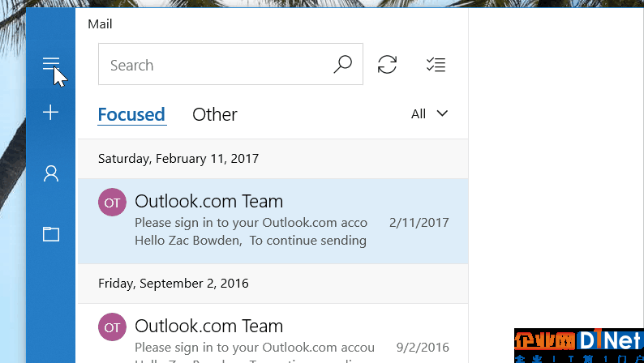The height and width of the screenshot is (363, 644).
Task: Open the folders icon in sidebar
Action: click(x=51, y=234)
